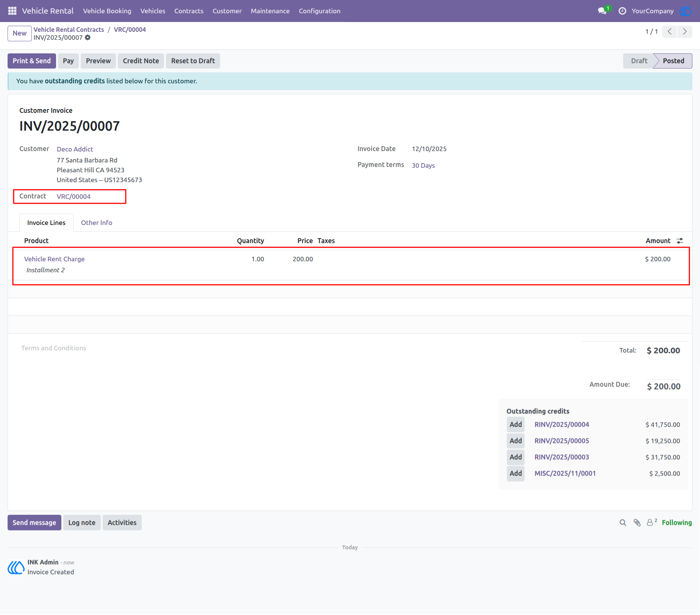Select the Draft status stage
700x615 pixels.
pyautogui.click(x=639, y=61)
